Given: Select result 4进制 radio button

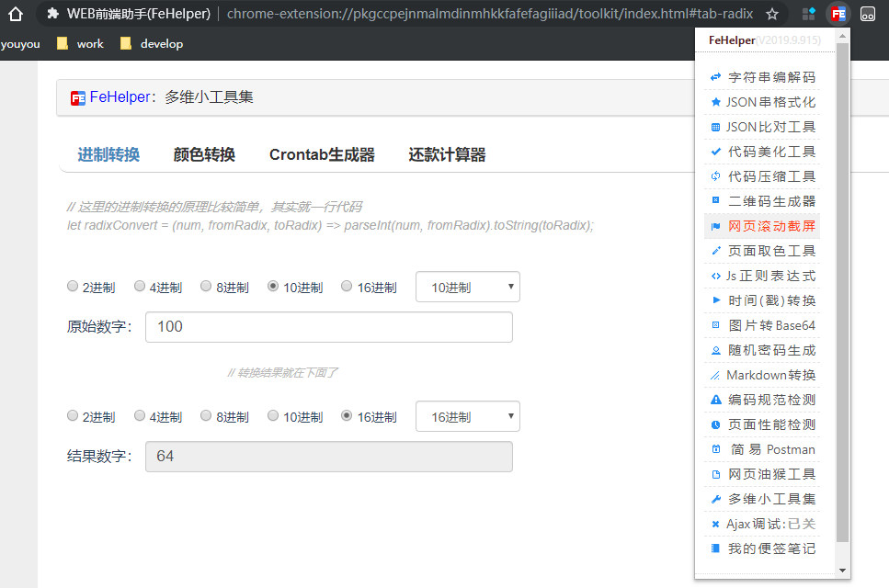Looking at the screenshot, I should 140,416.
